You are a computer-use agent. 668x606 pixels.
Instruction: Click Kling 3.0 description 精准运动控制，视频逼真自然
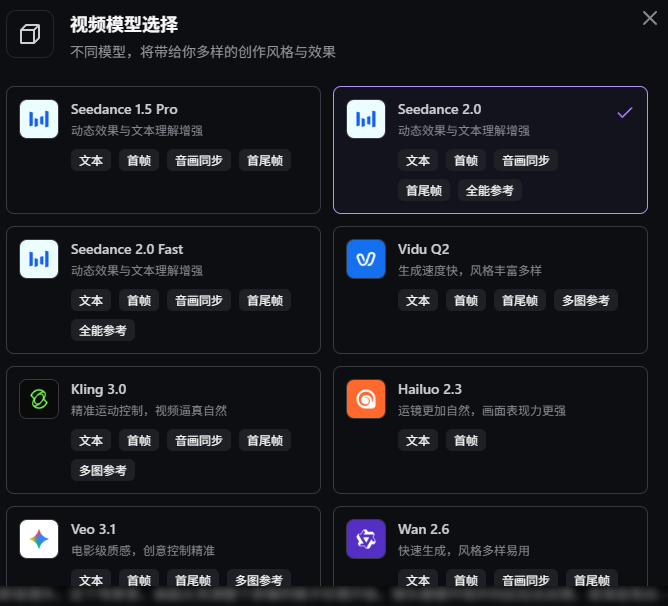point(149,410)
